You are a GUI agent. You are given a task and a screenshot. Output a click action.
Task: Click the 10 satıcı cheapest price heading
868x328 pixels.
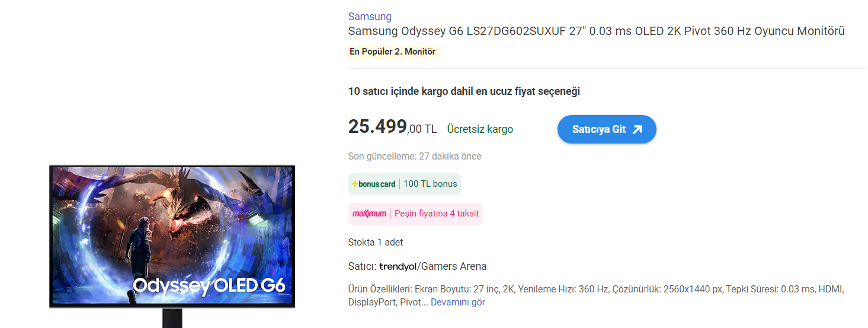click(464, 91)
